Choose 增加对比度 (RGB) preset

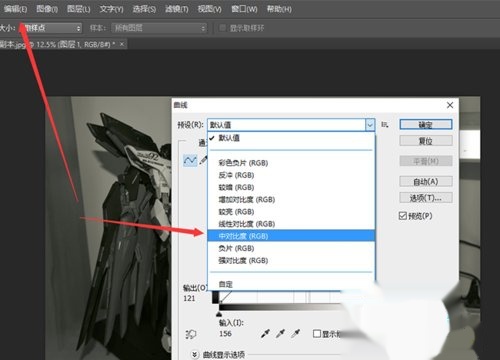pos(291,200)
